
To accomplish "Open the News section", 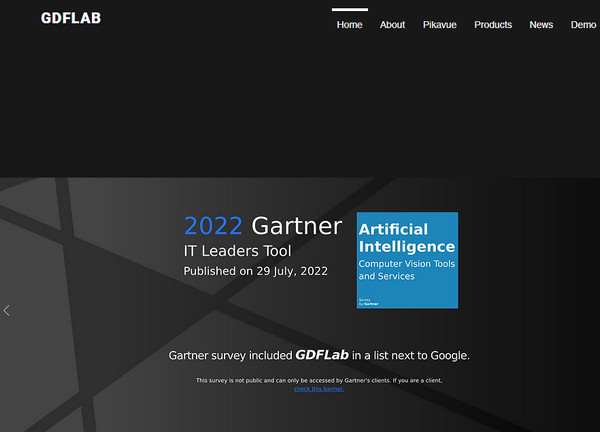I will pos(541,25).
